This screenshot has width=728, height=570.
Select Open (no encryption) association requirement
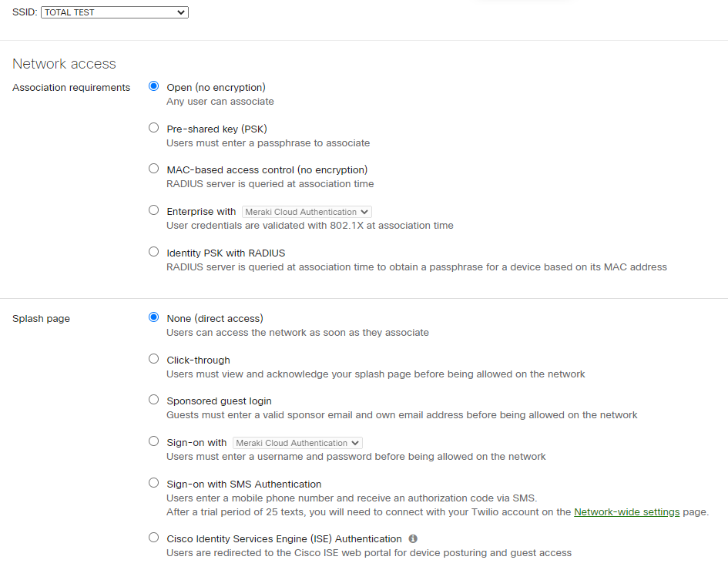point(153,86)
